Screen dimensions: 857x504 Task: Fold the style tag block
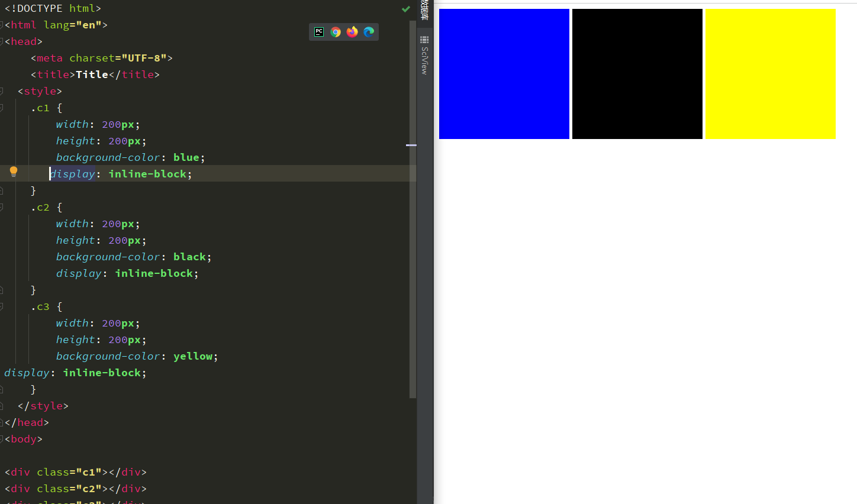point(2,91)
